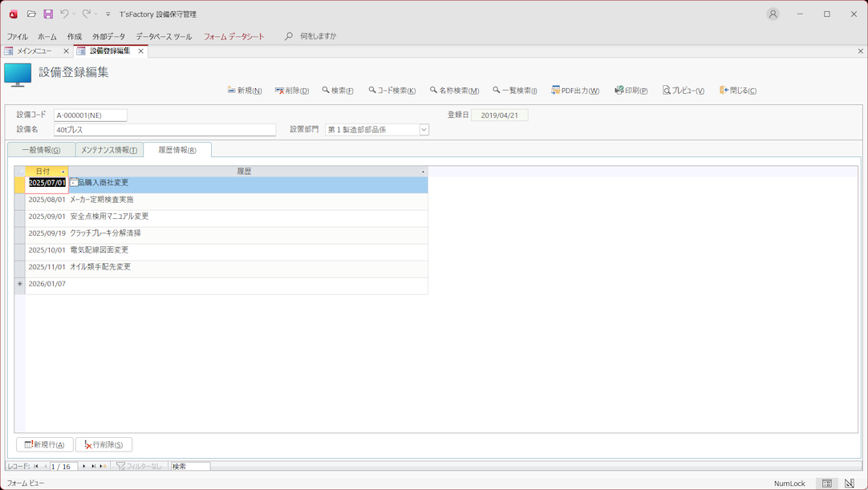868x490 pixels.
Task: Go to next record with navigation arrow
Action: click(x=84, y=466)
